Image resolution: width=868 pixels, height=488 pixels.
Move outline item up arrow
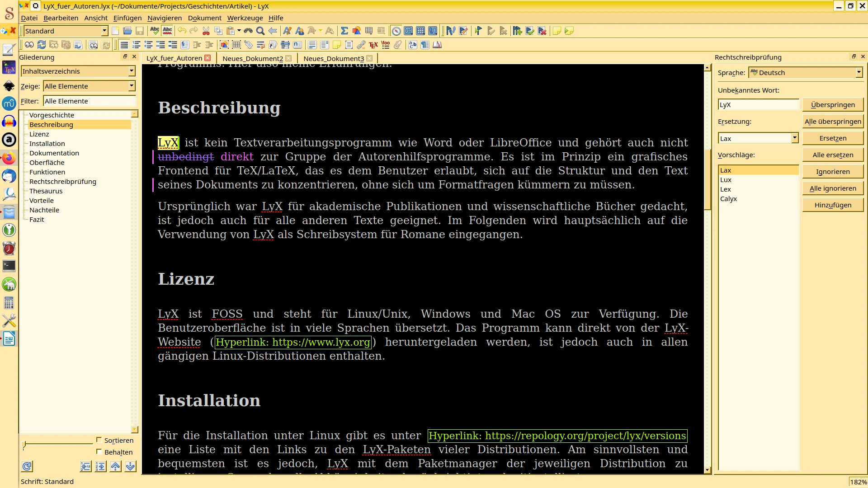pyautogui.click(x=116, y=466)
